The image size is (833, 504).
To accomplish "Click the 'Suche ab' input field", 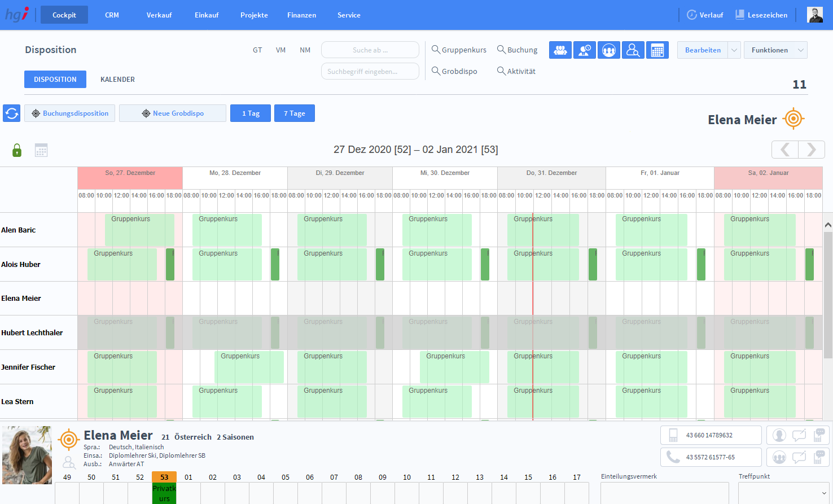I will click(x=370, y=50).
